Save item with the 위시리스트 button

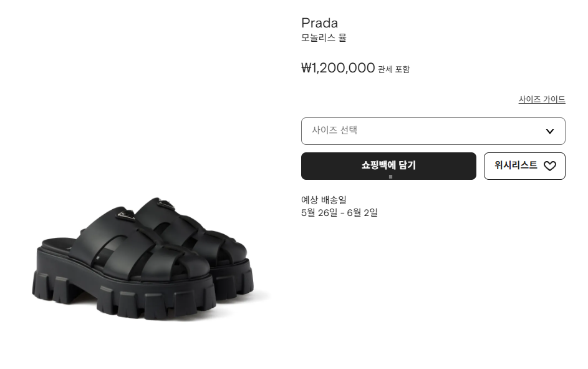[x=524, y=166]
